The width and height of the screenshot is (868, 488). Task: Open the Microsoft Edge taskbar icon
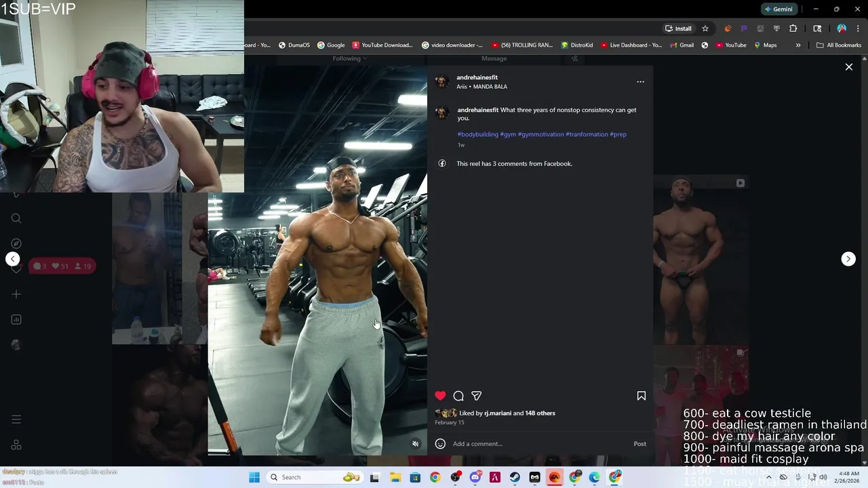tap(594, 477)
